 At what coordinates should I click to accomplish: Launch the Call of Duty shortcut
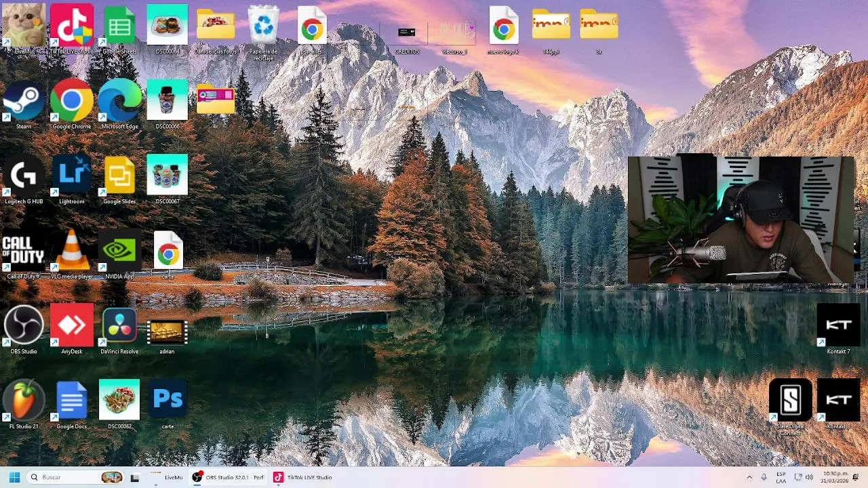[24, 256]
